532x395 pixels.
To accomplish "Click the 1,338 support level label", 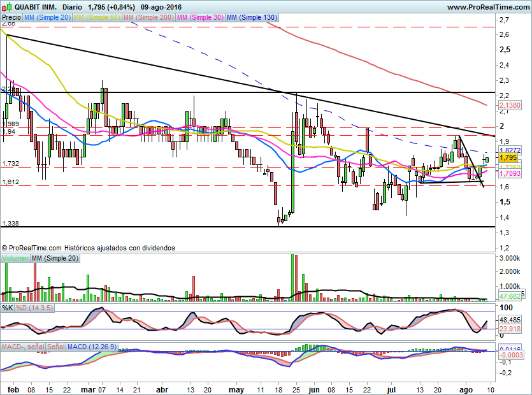I will coord(11,223).
